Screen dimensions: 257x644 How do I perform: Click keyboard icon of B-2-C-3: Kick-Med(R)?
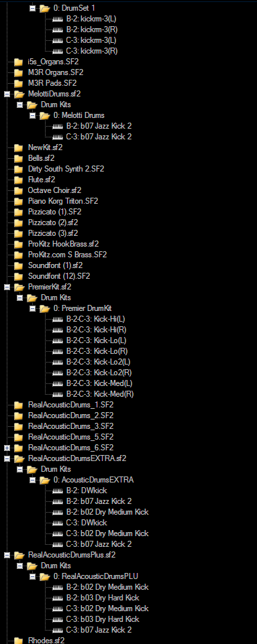click(58, 394)
